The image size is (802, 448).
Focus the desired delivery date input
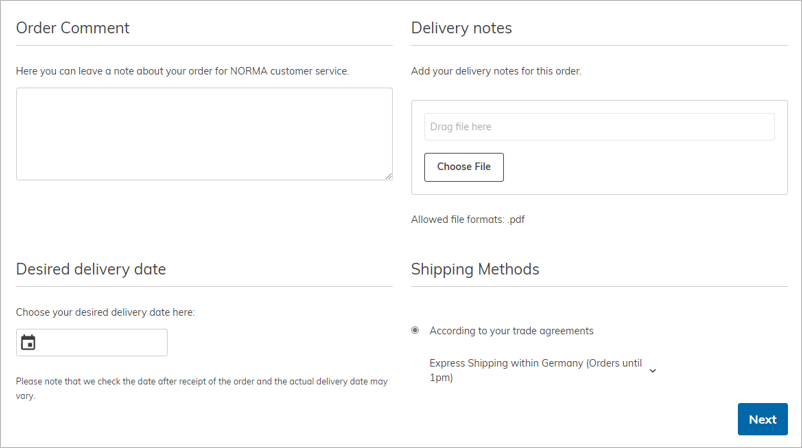point(92,343)
